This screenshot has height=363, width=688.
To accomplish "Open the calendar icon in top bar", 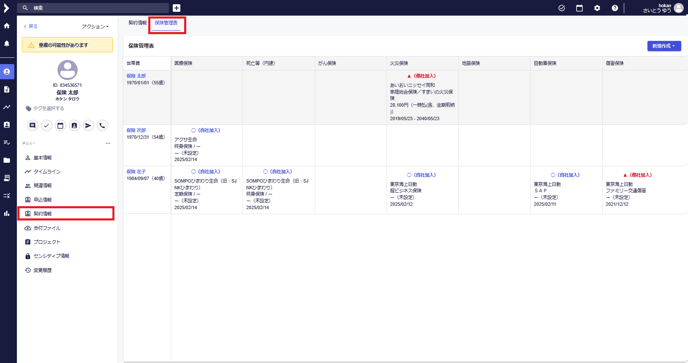I will point(579,8).
